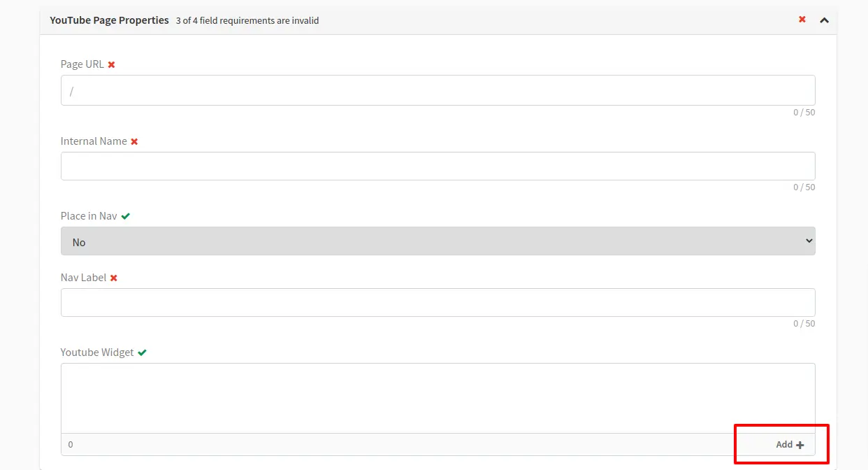Collapse the YouTube Page Properties panel
The height and width of the screenshot is (470, 868).
click(824, 20)
